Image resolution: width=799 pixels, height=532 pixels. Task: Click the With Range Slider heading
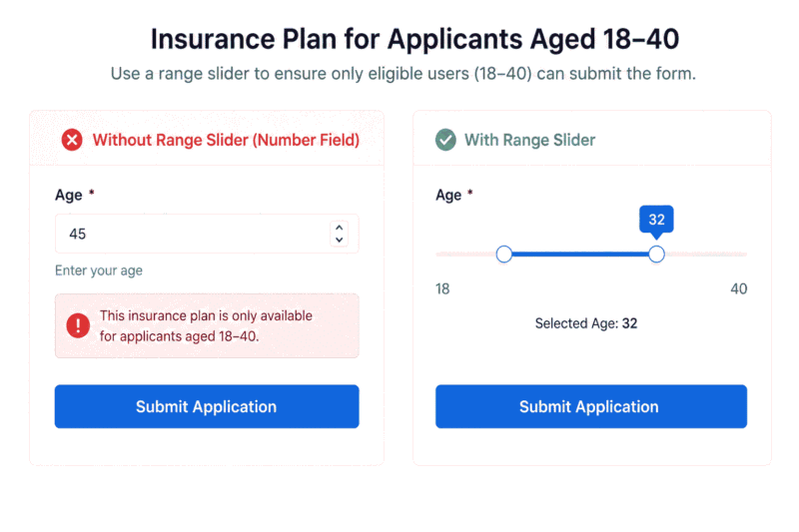point(529,140)
